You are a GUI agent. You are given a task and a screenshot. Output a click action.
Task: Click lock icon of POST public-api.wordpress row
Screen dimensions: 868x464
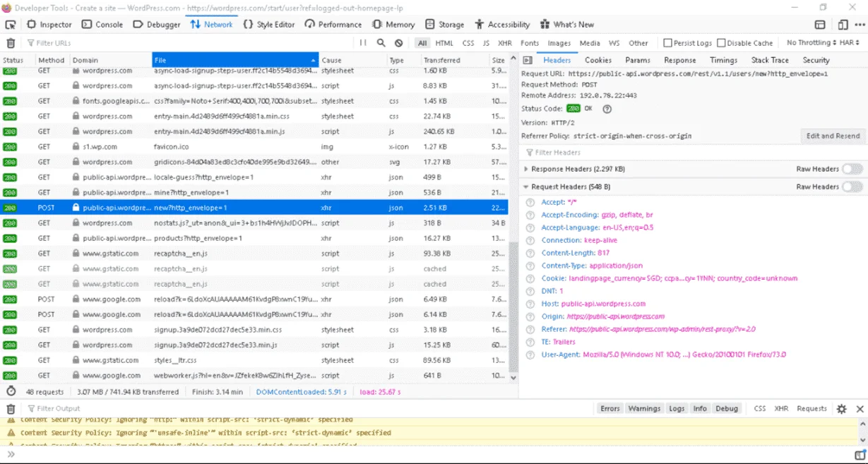pyautogui.click(x=76, y=208)
